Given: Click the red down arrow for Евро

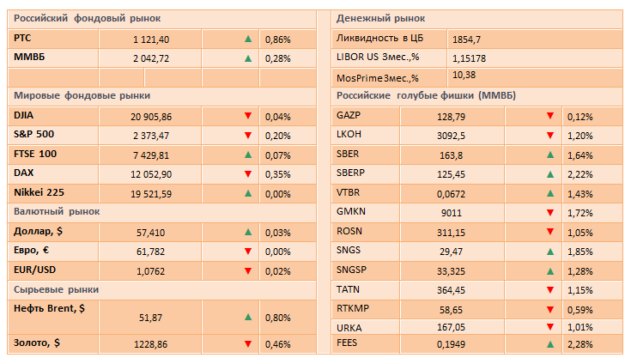Looking at the screenshot, I should [x=247, y=252].
